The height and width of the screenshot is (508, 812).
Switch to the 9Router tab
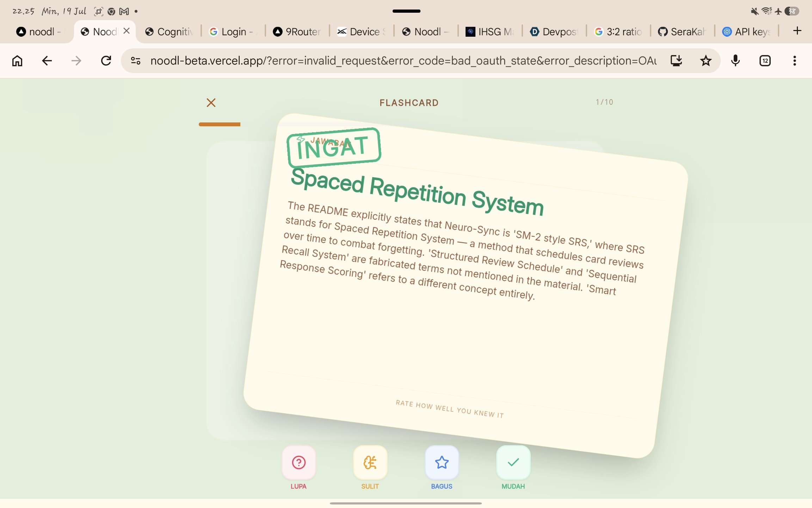tap(297, 32)
